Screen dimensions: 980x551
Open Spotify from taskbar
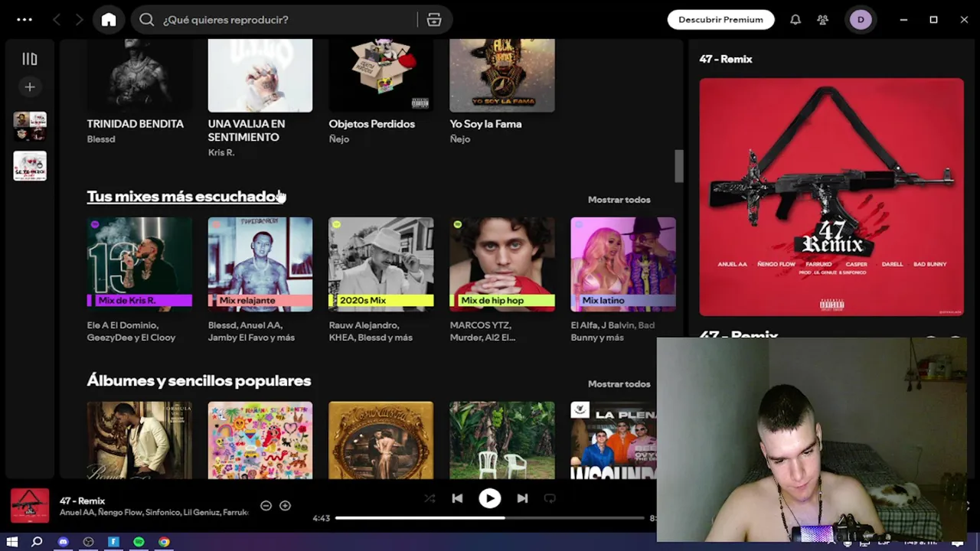(x=139, y=542)
